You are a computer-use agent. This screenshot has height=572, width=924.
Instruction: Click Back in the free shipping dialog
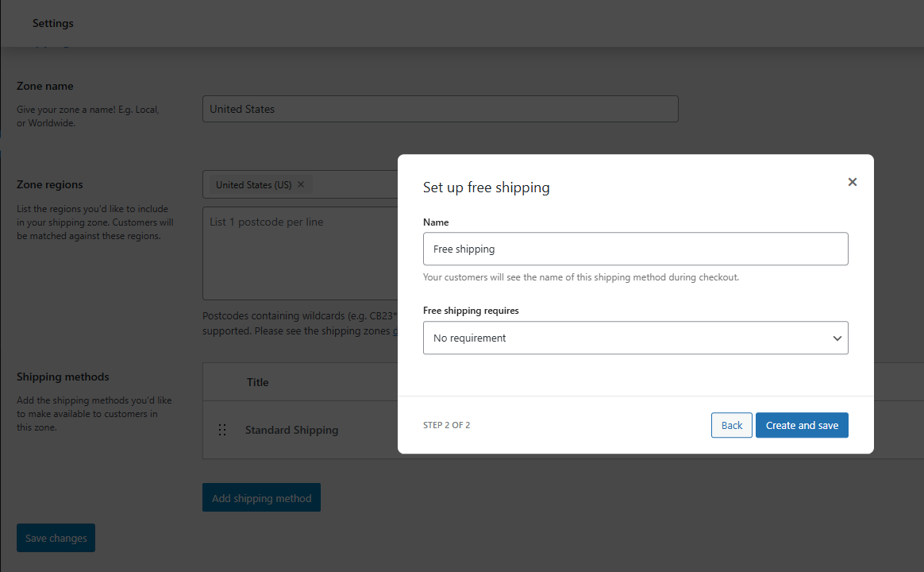click(731, 425)
